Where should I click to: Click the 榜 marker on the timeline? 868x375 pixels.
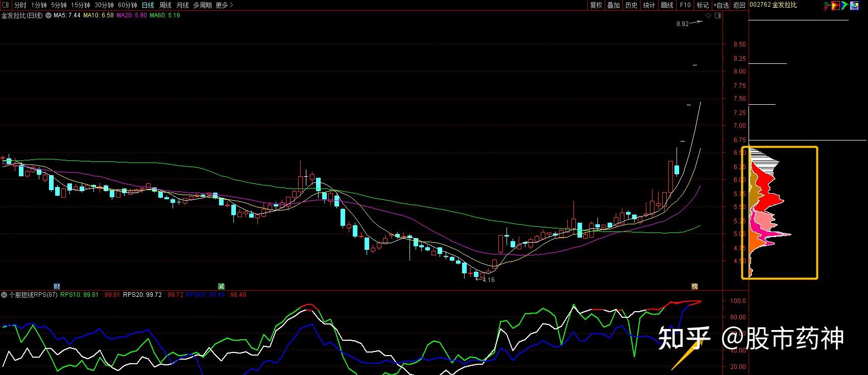[694, 286]
